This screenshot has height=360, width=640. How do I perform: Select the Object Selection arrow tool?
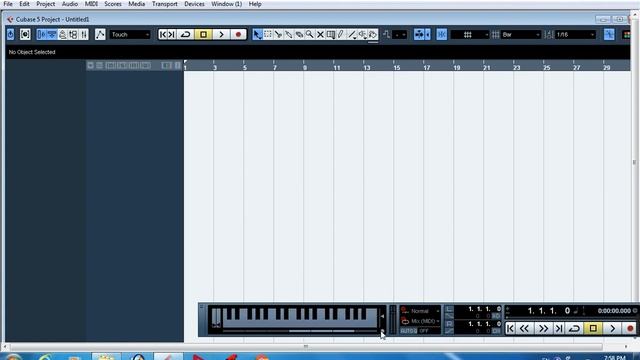click(257, 35)
